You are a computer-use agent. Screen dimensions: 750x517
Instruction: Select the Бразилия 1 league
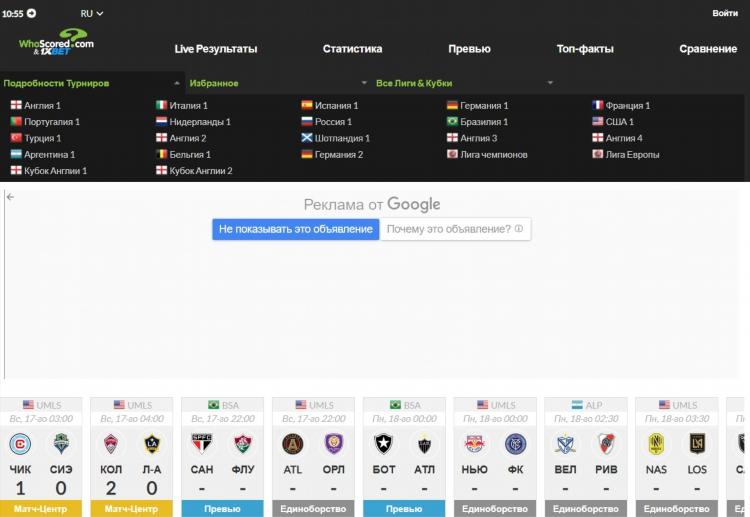click(477, 121)
